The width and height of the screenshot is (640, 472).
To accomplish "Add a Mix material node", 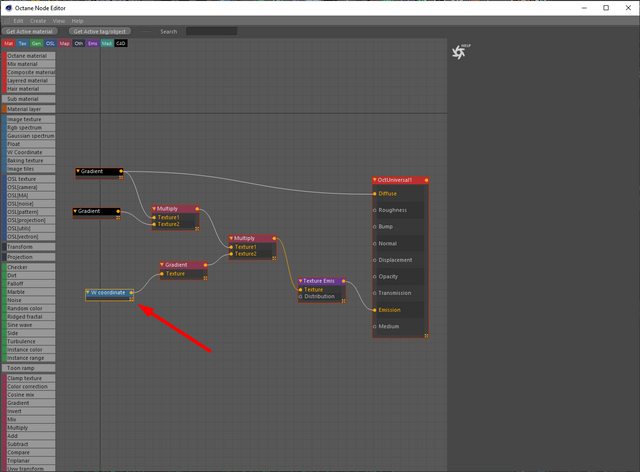I will pos(29,64).
